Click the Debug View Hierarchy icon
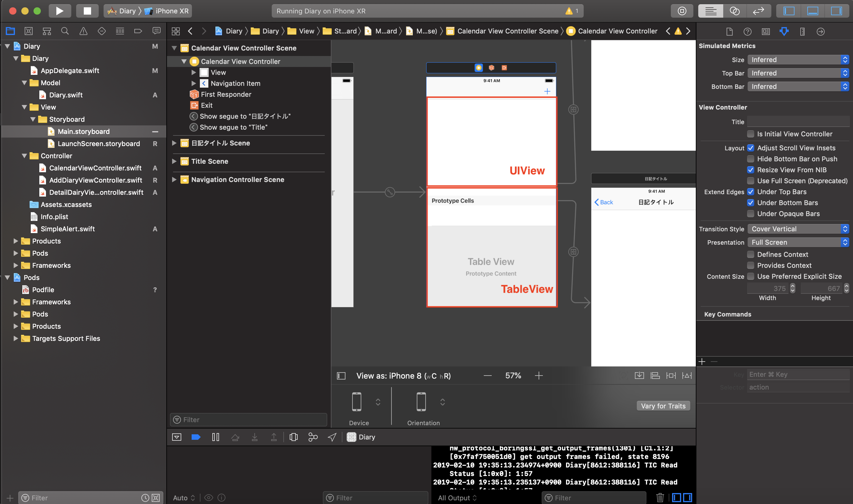Image resolution: width=853 pixels, height=504 pixels. pos(293,437)
